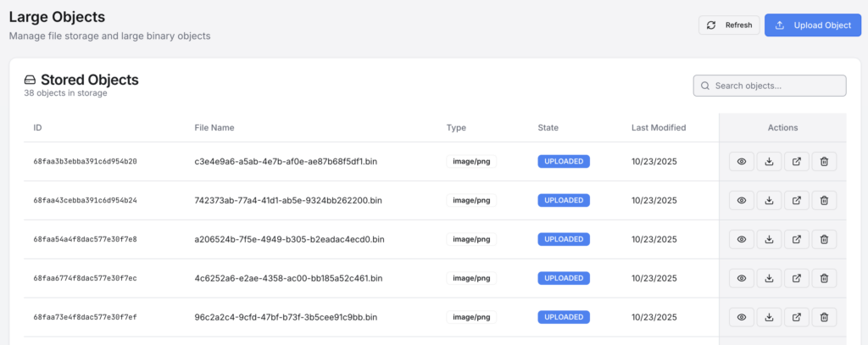
Task: Delete the 4c6252a6-e2ae bin object
Action: 824,278
